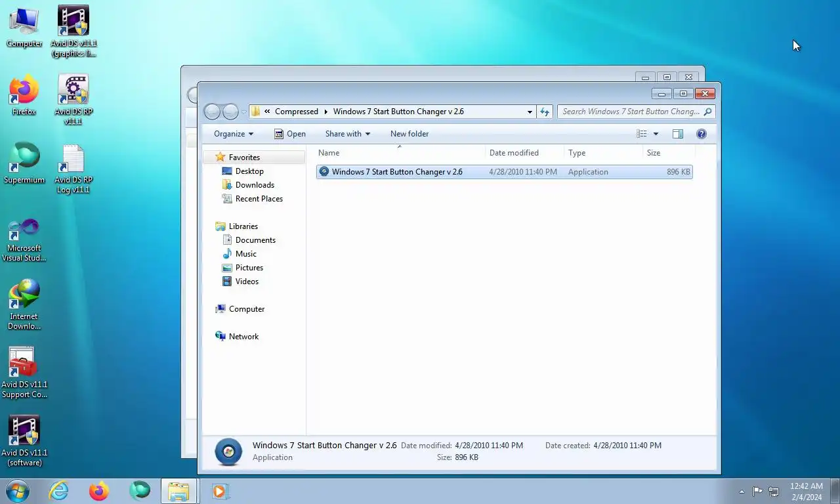The height and width of the screenshot is (504, 840).
Task: Go to Downloads in Favorites
Action: tap(255, 185)
